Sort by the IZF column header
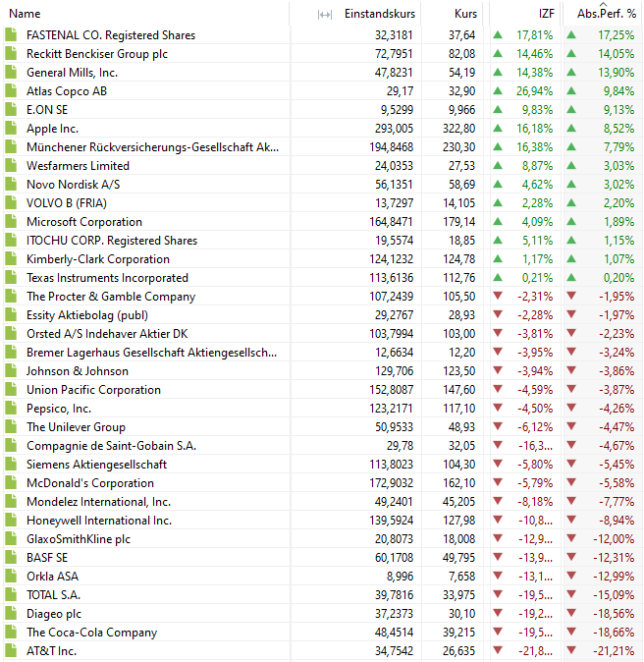 546,14
